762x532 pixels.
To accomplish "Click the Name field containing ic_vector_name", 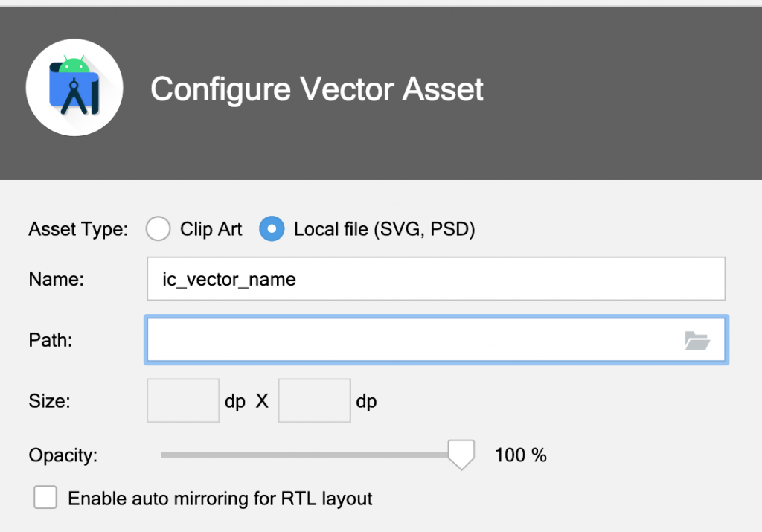I will click(x=435, y=280).
